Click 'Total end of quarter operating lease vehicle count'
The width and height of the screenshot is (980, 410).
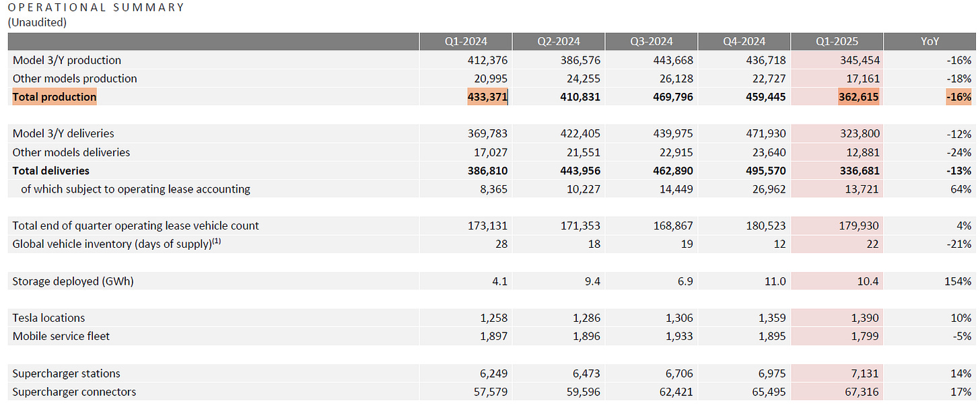(135, 226)
